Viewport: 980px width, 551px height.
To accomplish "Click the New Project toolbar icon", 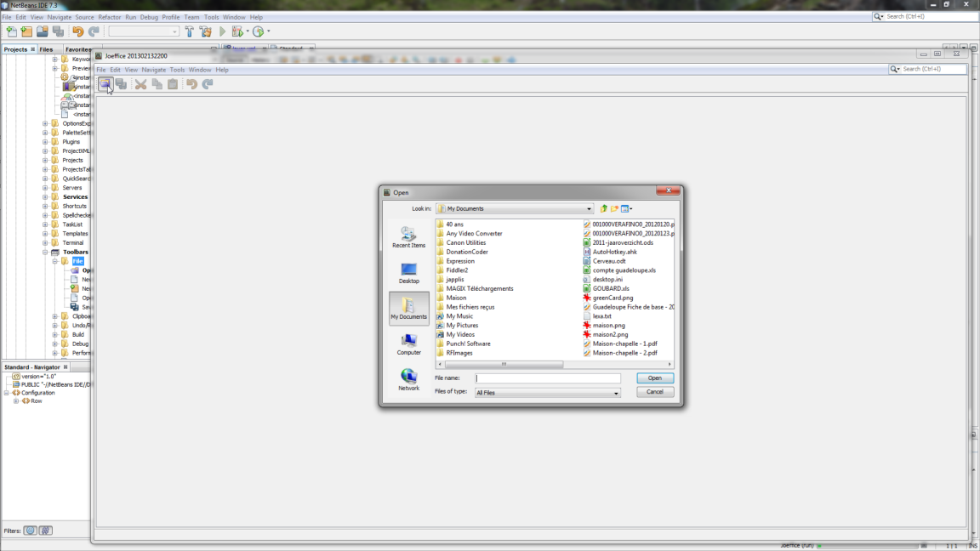I will pyautogui.click(x=26, y=31).
